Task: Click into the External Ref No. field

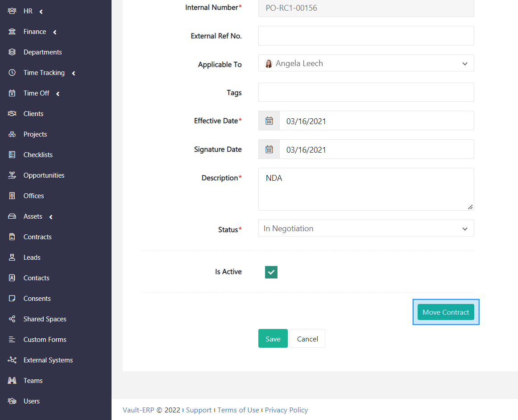Action: coord(366,36)
